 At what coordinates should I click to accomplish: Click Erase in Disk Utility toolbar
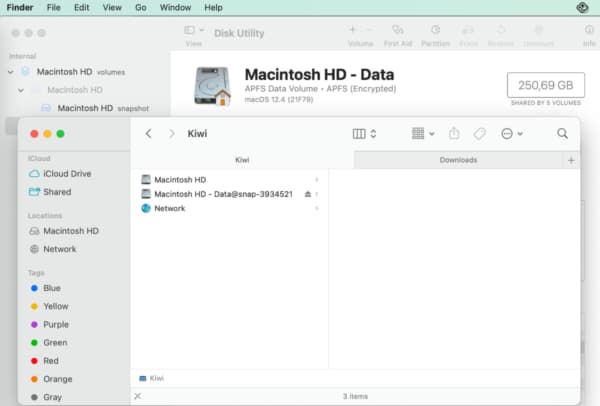[x=468, y=36]
